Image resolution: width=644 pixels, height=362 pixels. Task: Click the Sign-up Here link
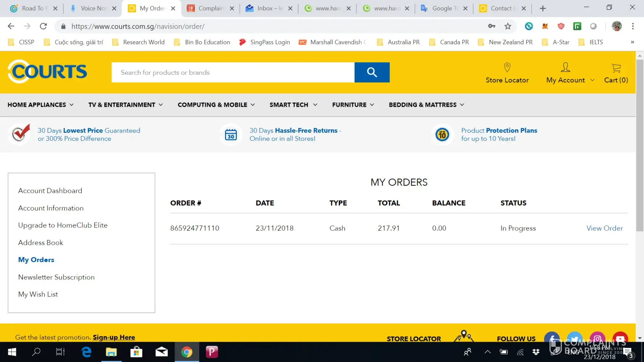(114, 337)
